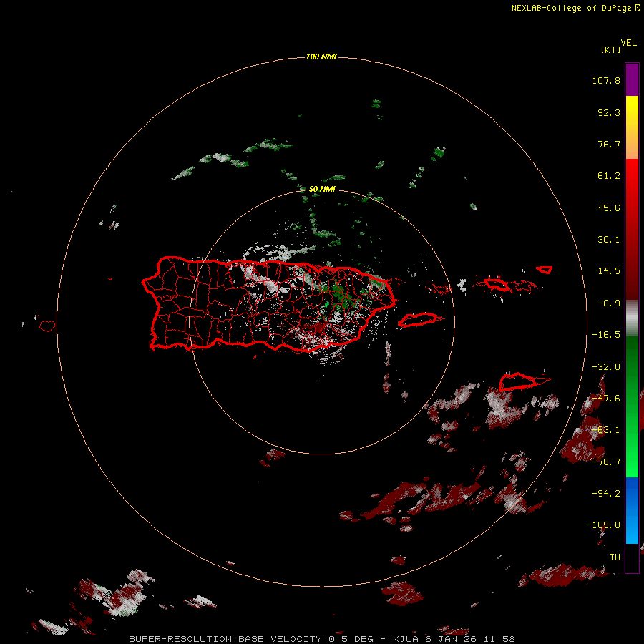This screenshot has width=644, height=644.
Task: Click the St. Croix island outline in southeast
Action: (518, 381)
